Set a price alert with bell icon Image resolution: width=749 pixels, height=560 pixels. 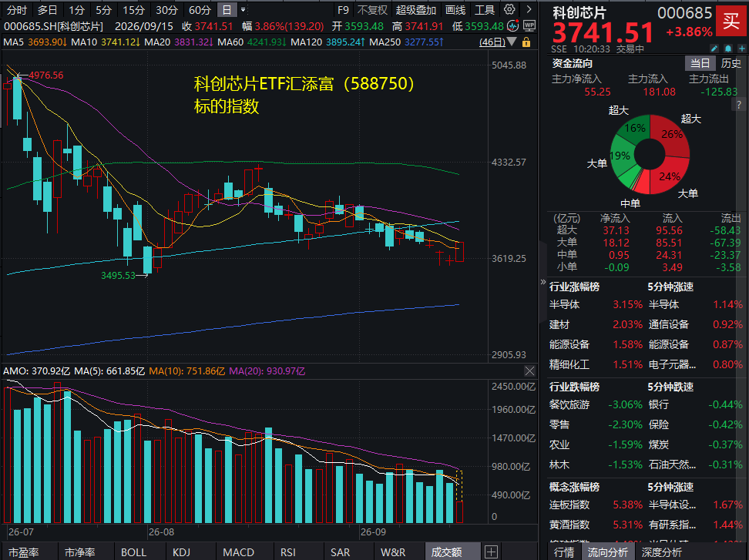[x=728, y=49]
